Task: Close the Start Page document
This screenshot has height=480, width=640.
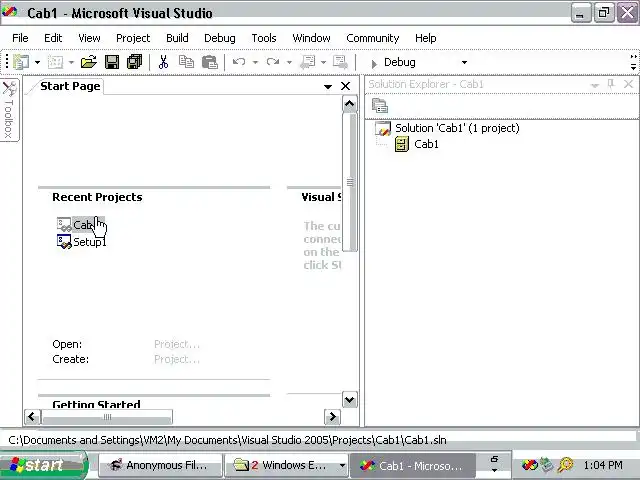Action: point(345,86)
